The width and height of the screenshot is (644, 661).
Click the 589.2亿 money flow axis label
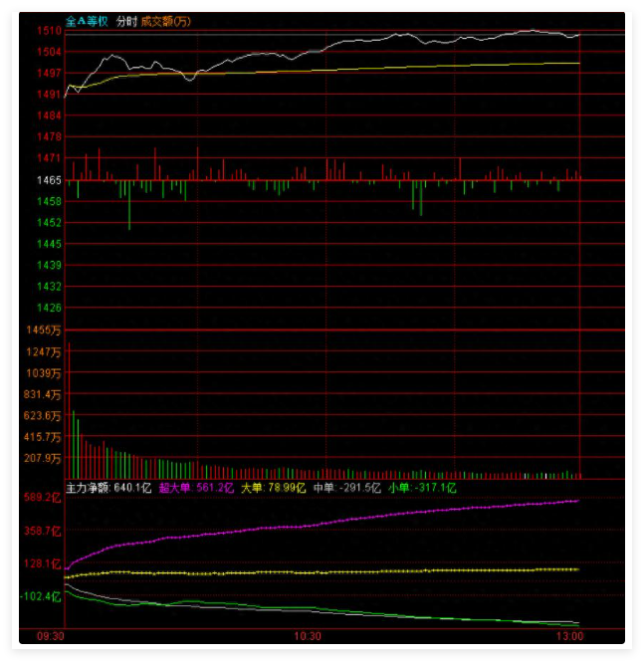[x=43, y=498]
